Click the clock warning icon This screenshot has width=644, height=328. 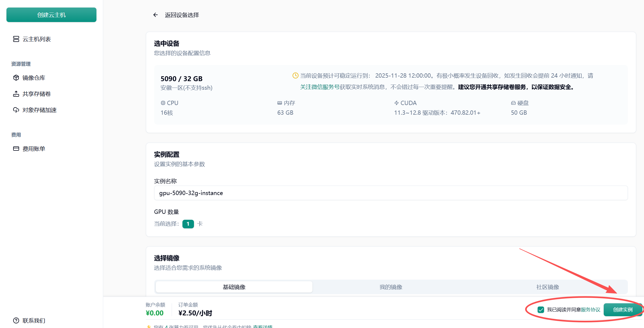[295, 76]
